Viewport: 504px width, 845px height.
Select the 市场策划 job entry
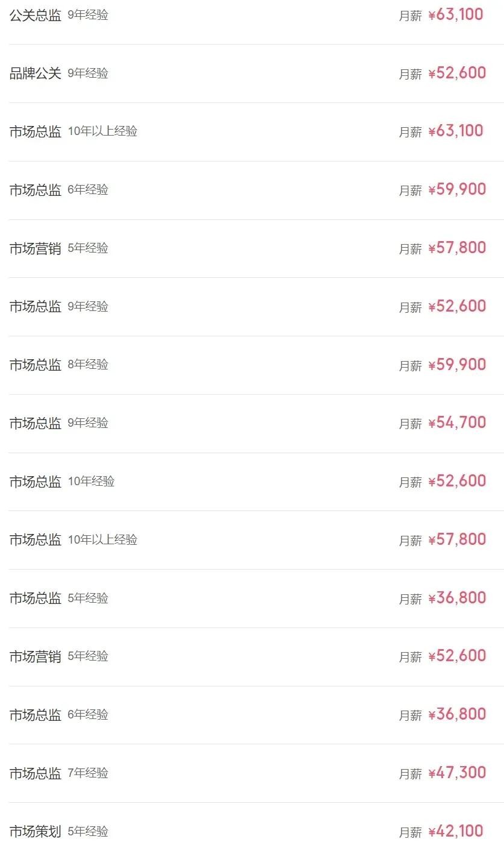[x=36, y=831]
